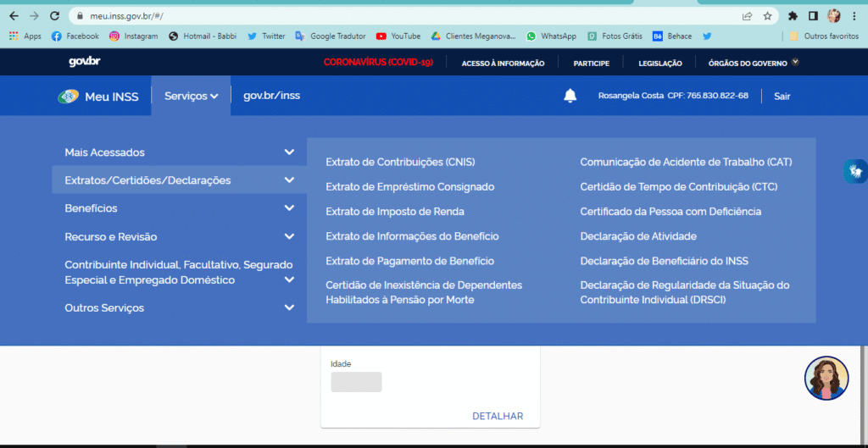Open Declaração de Beneficiário do INSS
This screenshot has height=448, width=868.
[x=664, y=261]
